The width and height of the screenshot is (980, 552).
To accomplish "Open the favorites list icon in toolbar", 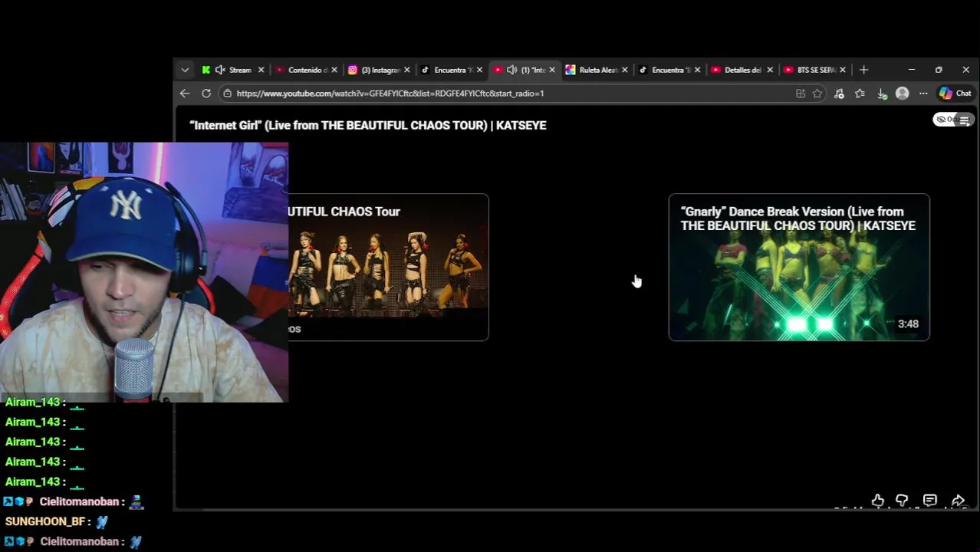I will [x=860, y=93].
